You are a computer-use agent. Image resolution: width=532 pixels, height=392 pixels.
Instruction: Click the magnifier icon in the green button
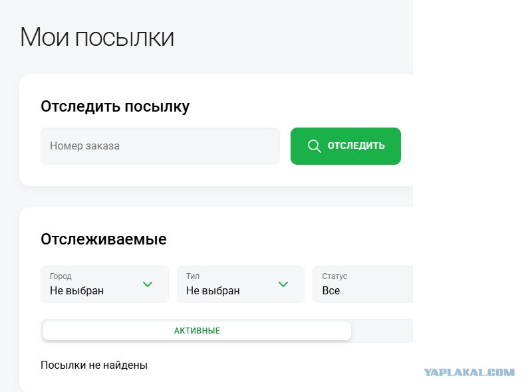[x=314, y=146]
